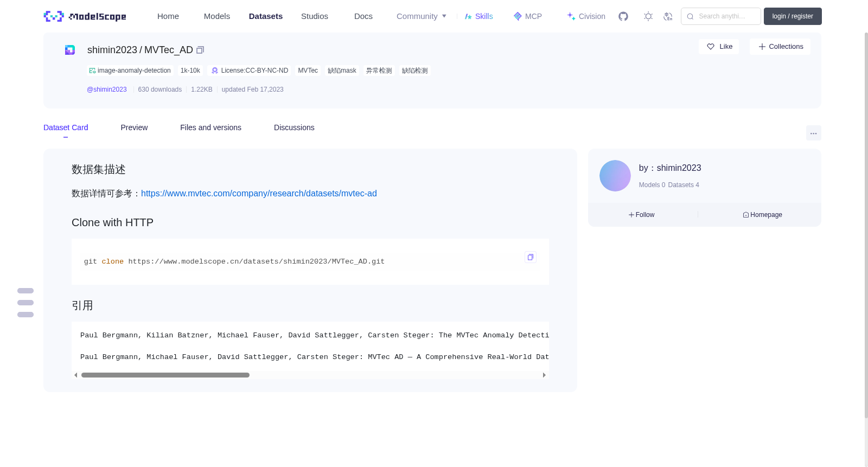This screenshot has height=467, width=868.
Task: Follow the author shimin2023
Action: (642, 215)
